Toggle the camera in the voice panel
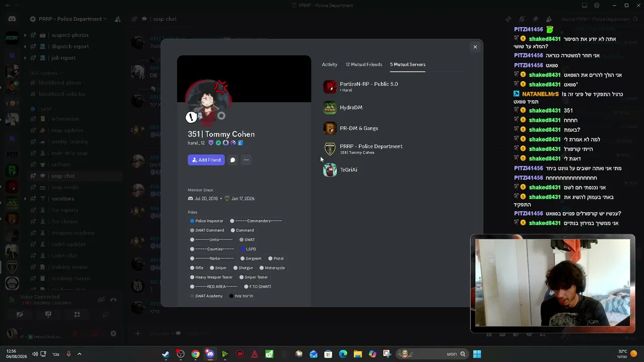 (x=20, y=315)
